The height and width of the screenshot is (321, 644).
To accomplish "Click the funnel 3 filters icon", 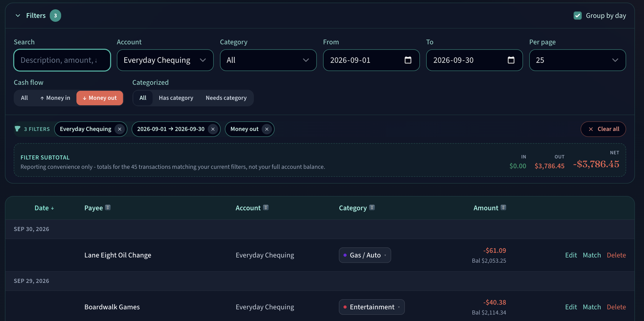I will (x=17, y=129).
